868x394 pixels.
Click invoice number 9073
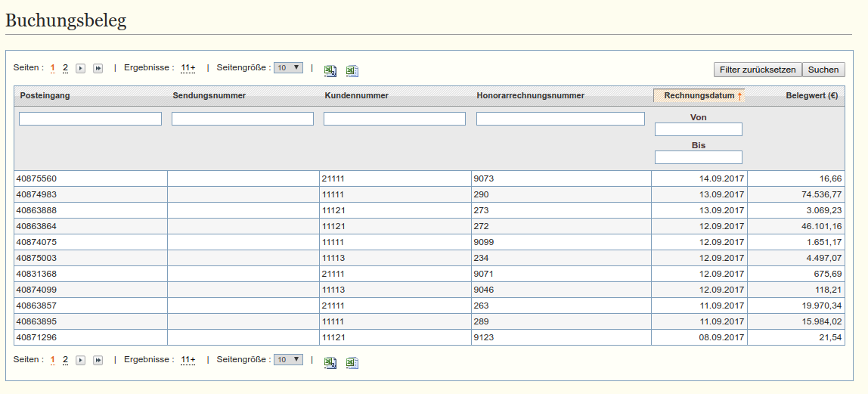click(483, 178)
